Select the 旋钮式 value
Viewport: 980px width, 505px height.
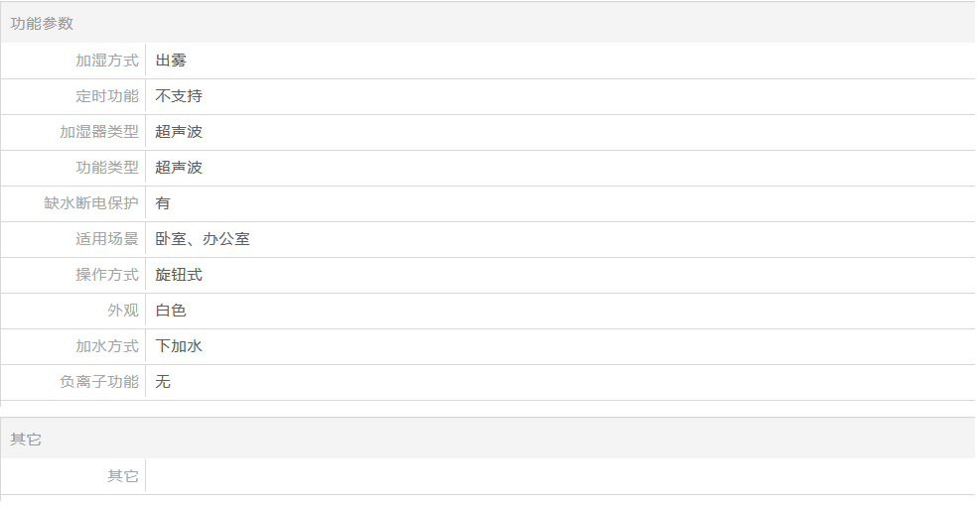pos(179,275)
